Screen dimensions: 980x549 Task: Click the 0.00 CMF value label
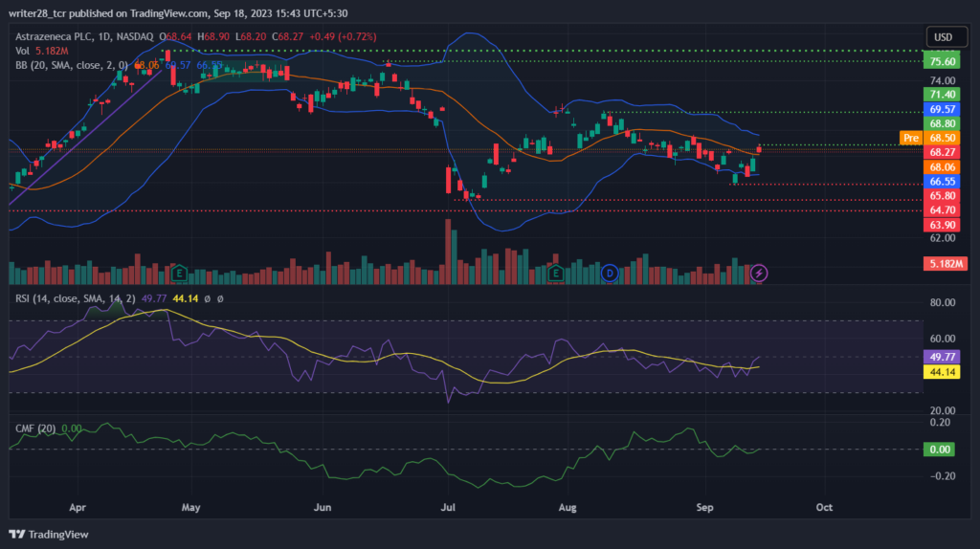pyautogui.click(x=939, y=450)
